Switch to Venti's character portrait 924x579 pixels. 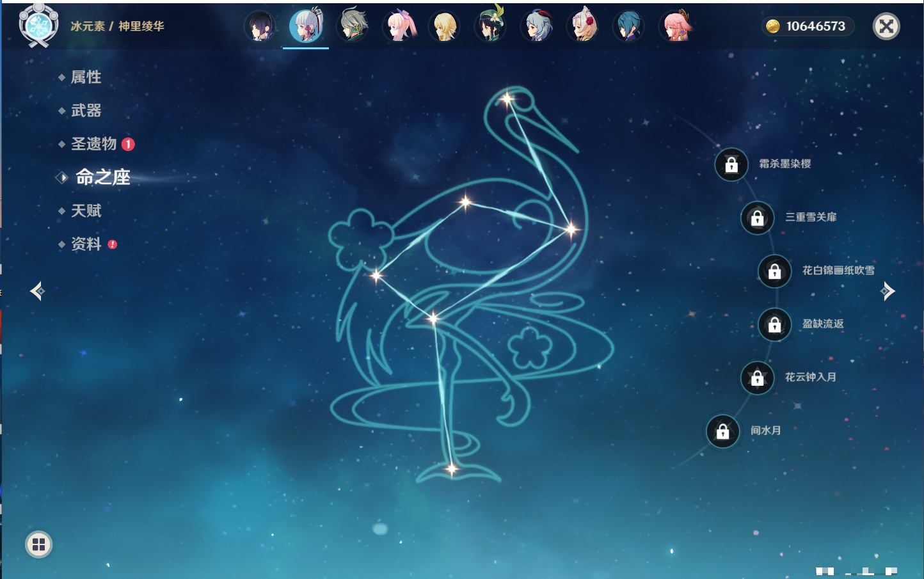coord(491,26)
